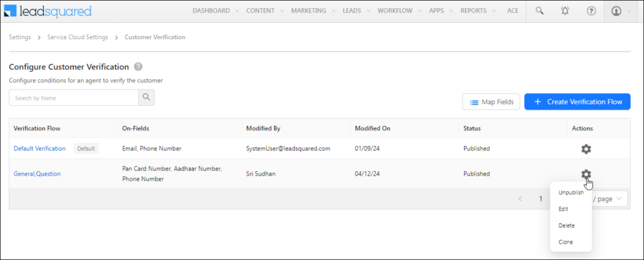The image size is (644, 260).
Task: Select Unpublish from the actions menu
Action: click(571, 193)
